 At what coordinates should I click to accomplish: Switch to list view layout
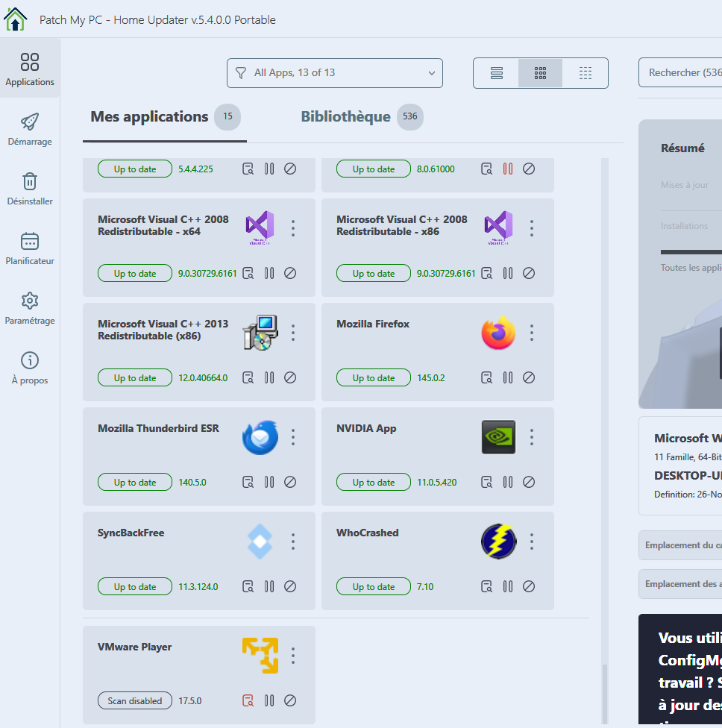click(x=496, y=73)
